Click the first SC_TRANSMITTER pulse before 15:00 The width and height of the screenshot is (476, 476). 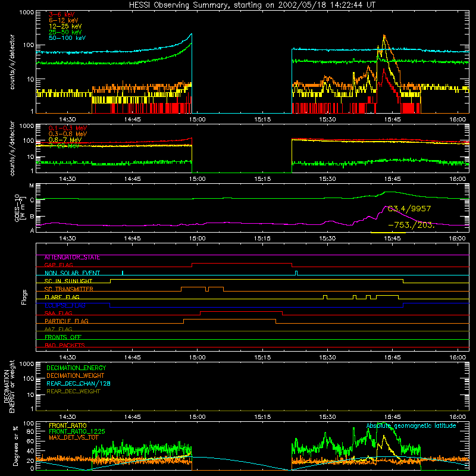[x=193, y=287]
